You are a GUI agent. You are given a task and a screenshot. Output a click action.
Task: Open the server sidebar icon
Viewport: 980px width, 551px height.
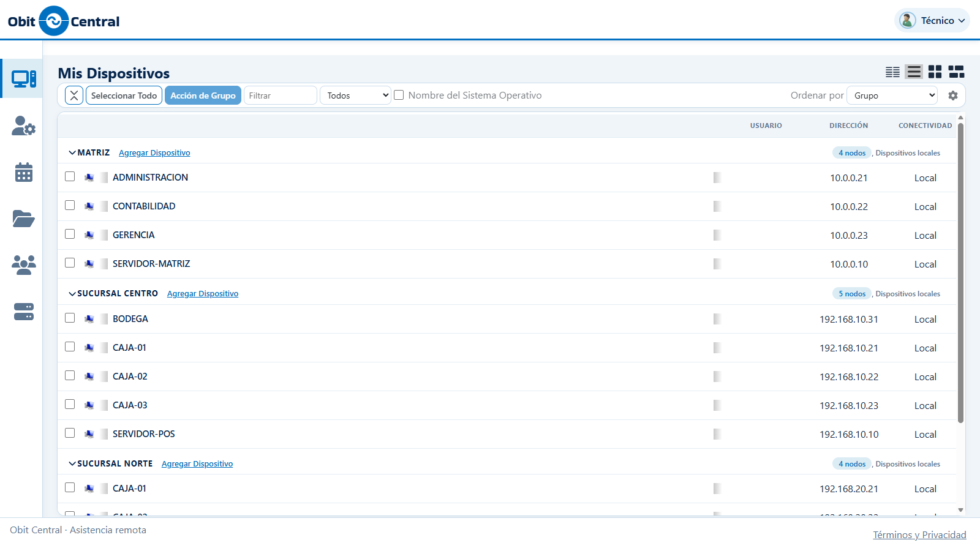[x=24, y=312]
